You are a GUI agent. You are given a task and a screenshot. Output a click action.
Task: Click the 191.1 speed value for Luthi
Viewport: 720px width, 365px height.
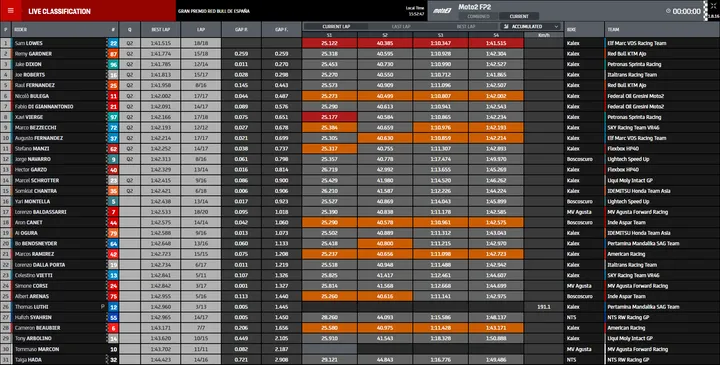click(x=544, y=307)
